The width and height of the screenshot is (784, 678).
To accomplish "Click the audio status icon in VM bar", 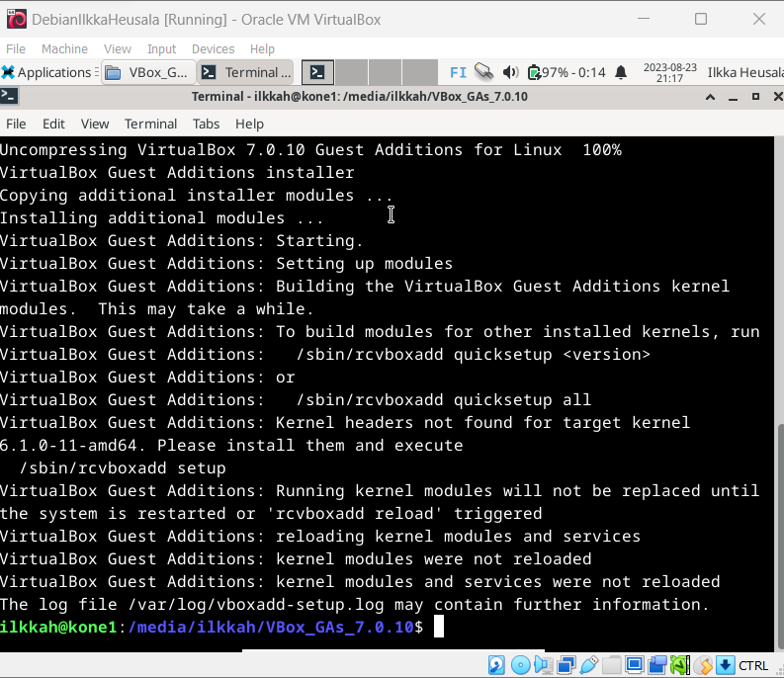I will [x=543, y=665].
